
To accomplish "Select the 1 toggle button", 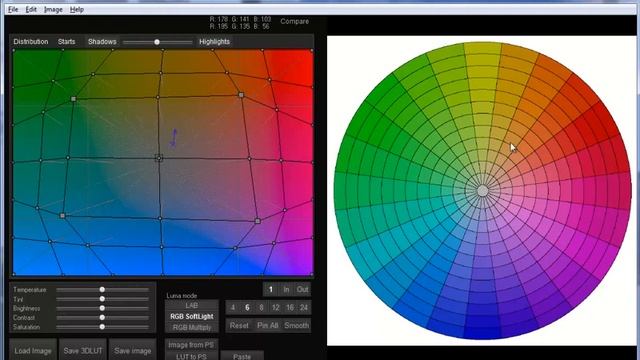I will pyautogui.click(x=271, y=289).
